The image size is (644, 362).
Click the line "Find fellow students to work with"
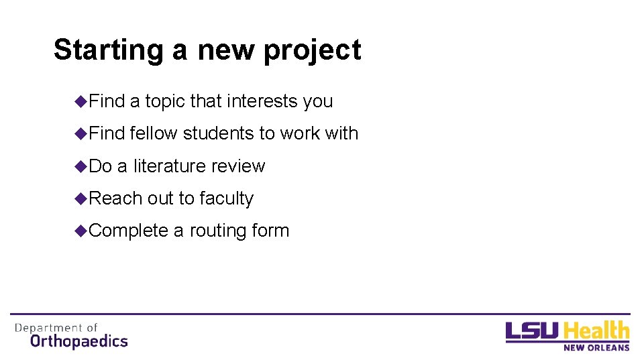pos(223,133)
